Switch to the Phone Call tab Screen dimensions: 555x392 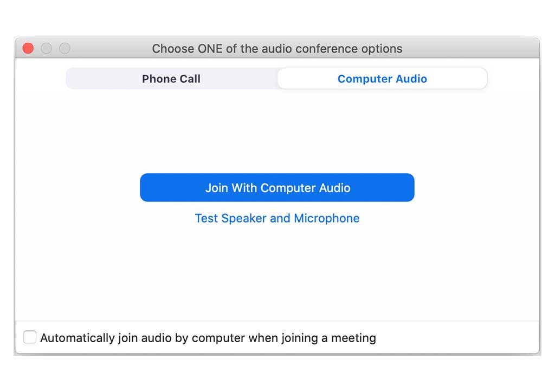tap(171, 79)
